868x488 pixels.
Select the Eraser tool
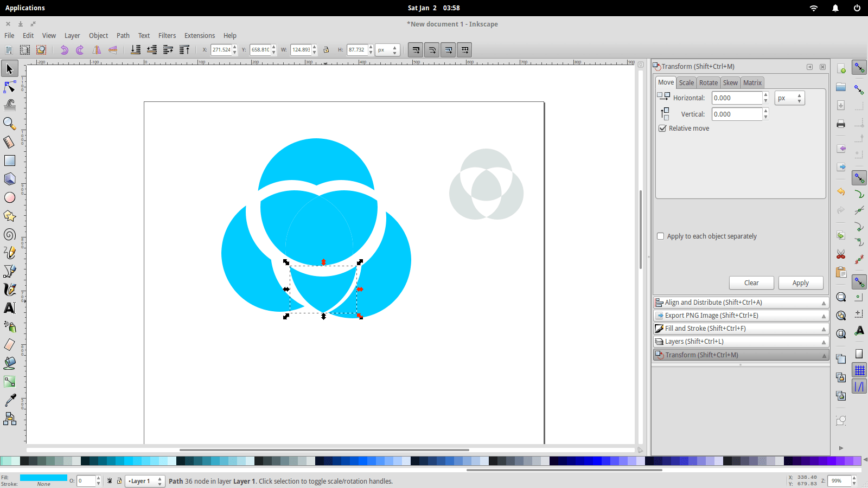click(10, 345)
